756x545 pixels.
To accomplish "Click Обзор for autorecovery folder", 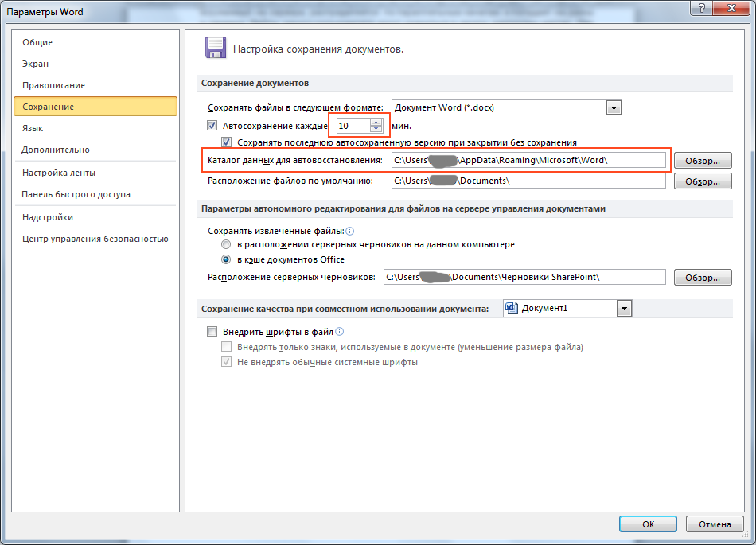I will click(703, 161).
